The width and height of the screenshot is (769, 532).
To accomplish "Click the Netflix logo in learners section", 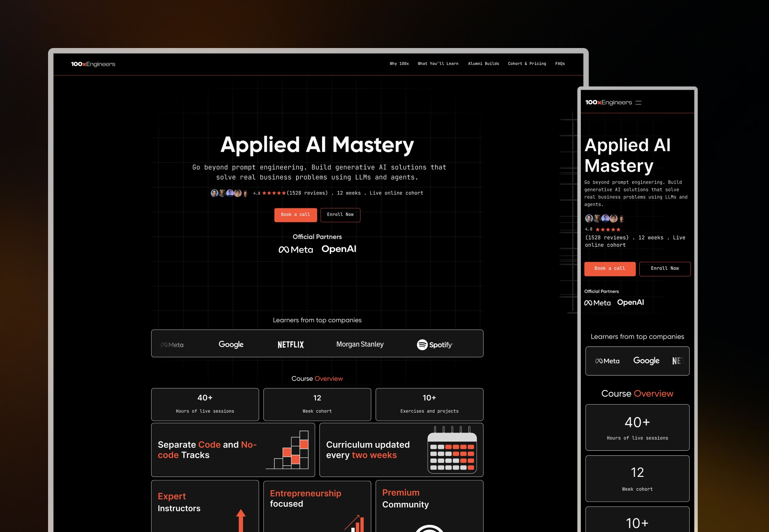I will click(291, 344).
